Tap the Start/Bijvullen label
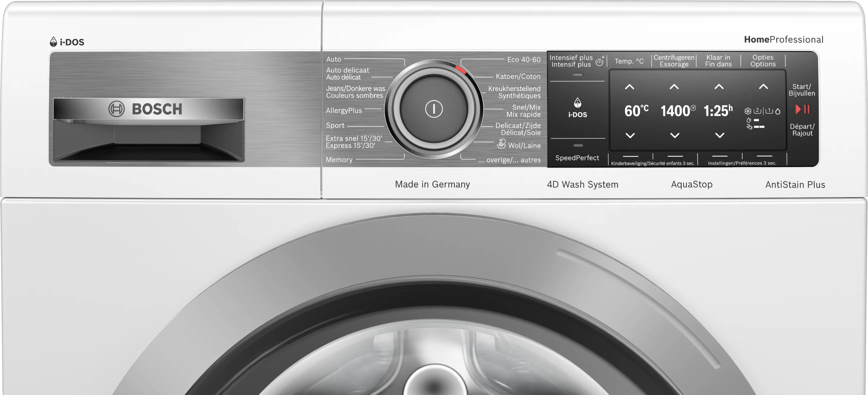Viewport: 868px width, 395px height. [x=801, y=90]
